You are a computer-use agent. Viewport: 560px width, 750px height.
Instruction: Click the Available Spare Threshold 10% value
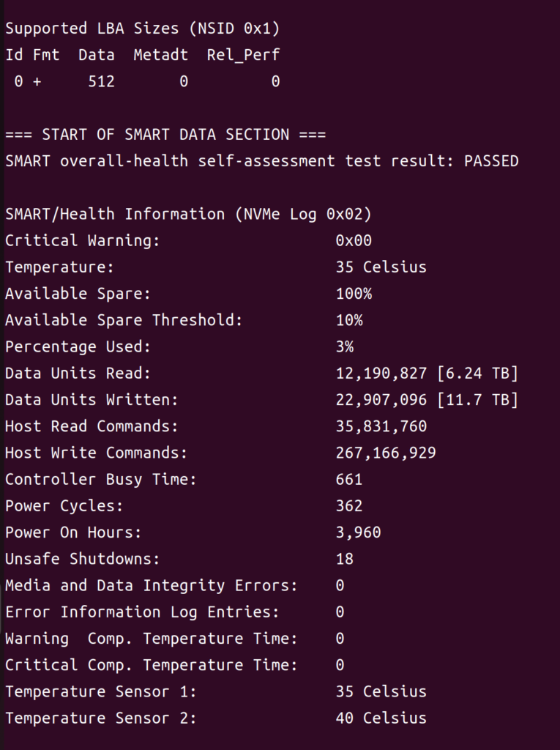(x=349, y=320)
